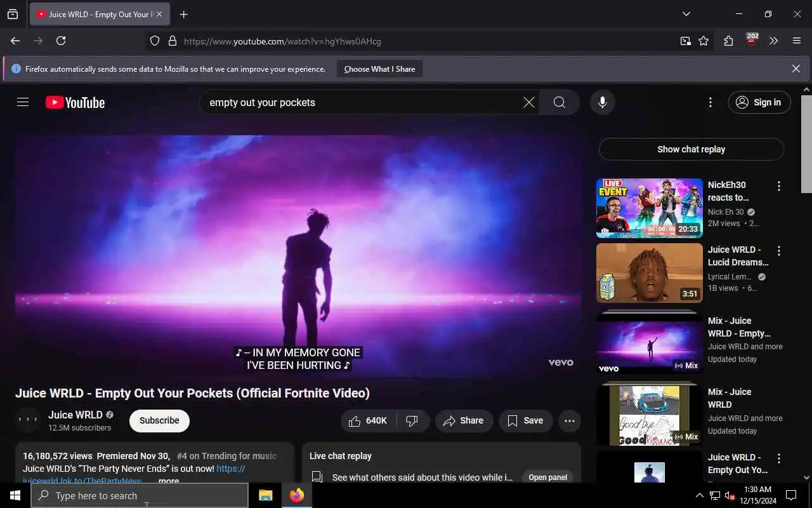Screen dimensions: 812x508
Task: Expand the description with 'more'
Action: pyautogui.click(x=168, y=481)
